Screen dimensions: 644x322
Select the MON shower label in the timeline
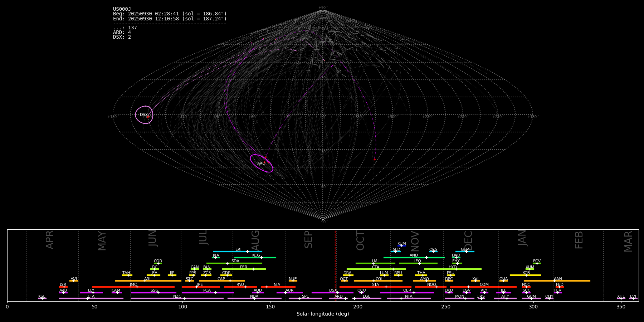click(x=460, y=297)
